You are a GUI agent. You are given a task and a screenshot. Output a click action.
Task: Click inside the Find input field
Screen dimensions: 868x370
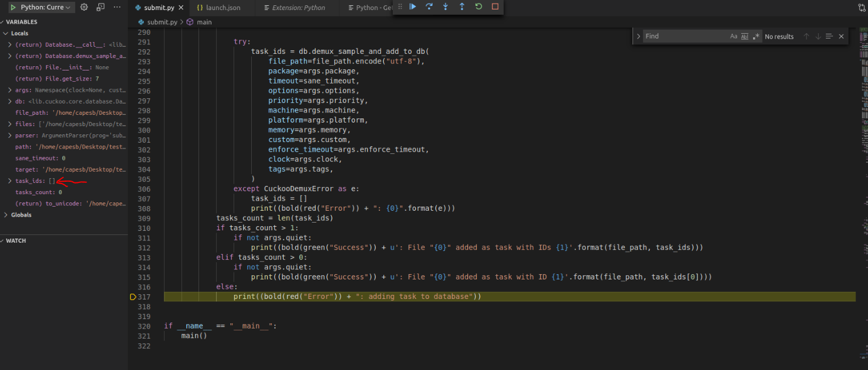[681, 36]
